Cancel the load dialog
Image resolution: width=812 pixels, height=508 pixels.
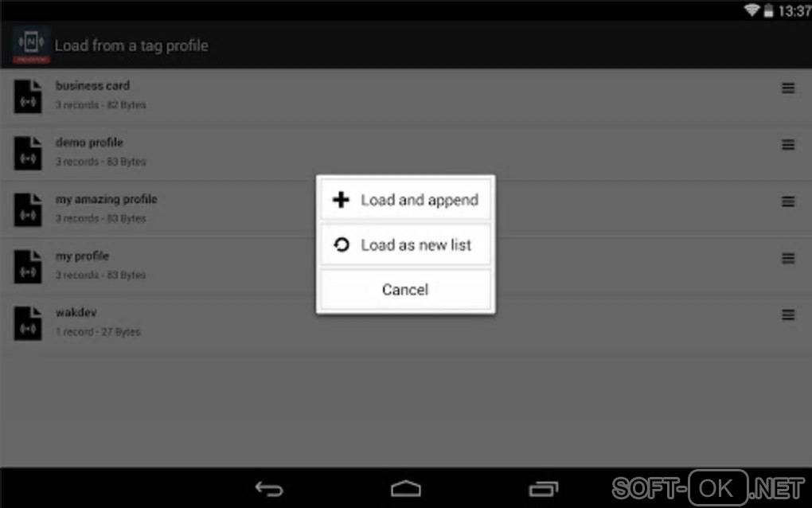pyautogui.click(x=405, y=290)
